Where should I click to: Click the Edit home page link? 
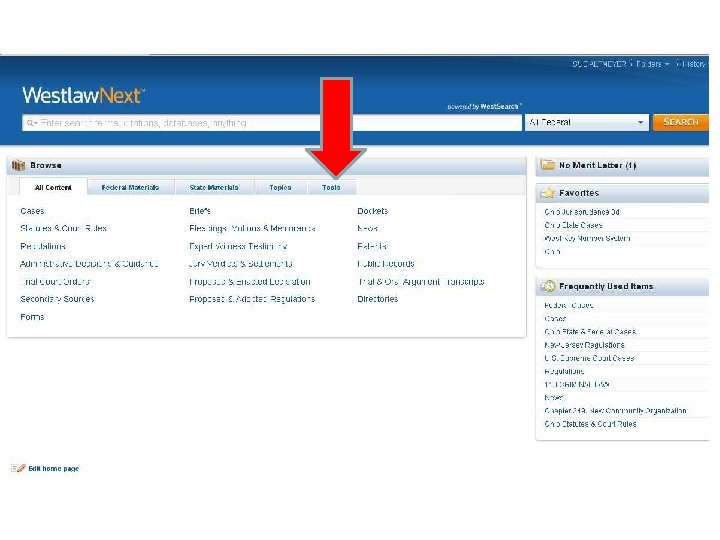tap(53, 468)
